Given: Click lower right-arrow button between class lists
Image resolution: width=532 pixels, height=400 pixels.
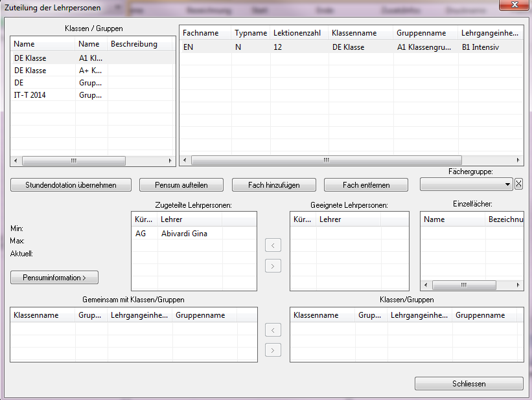Looking at the screenshot, I should (273, 350).
